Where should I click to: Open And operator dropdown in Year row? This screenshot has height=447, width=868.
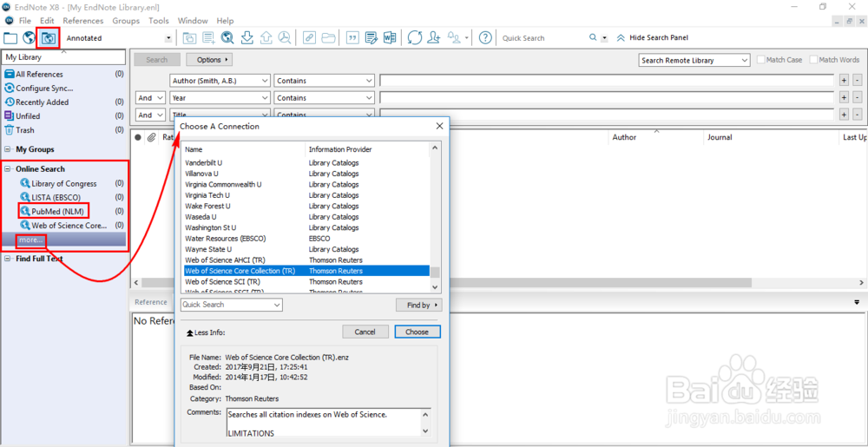[x=150, y=98]
